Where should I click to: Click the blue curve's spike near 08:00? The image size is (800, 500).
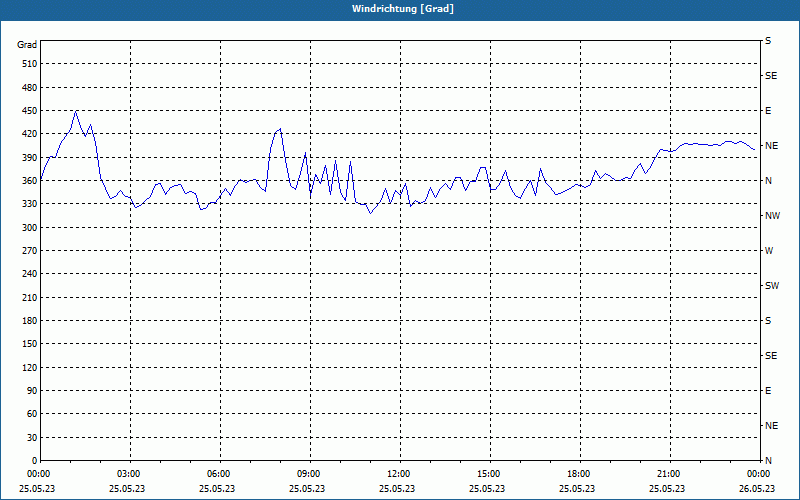point(280,129)
